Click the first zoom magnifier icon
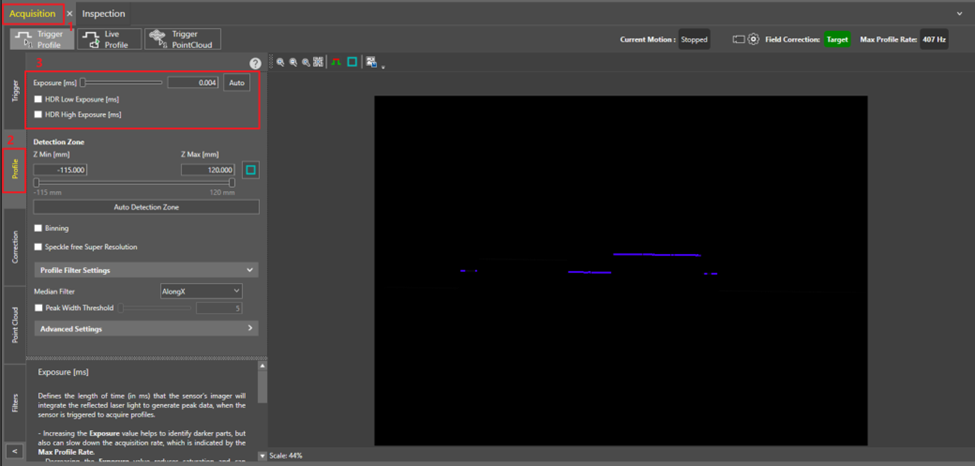Image resolution: width=975 pixels, height=466 pixels. 281,62
